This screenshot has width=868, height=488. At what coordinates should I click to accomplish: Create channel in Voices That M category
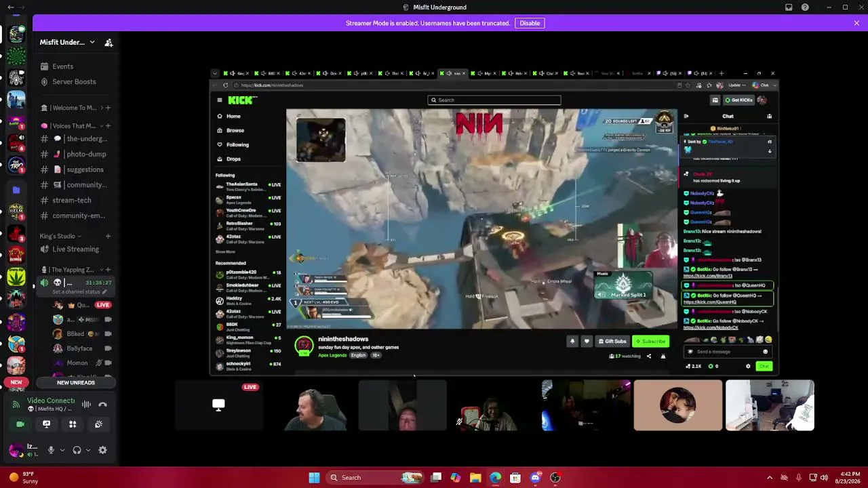click(x=108, y=126)
